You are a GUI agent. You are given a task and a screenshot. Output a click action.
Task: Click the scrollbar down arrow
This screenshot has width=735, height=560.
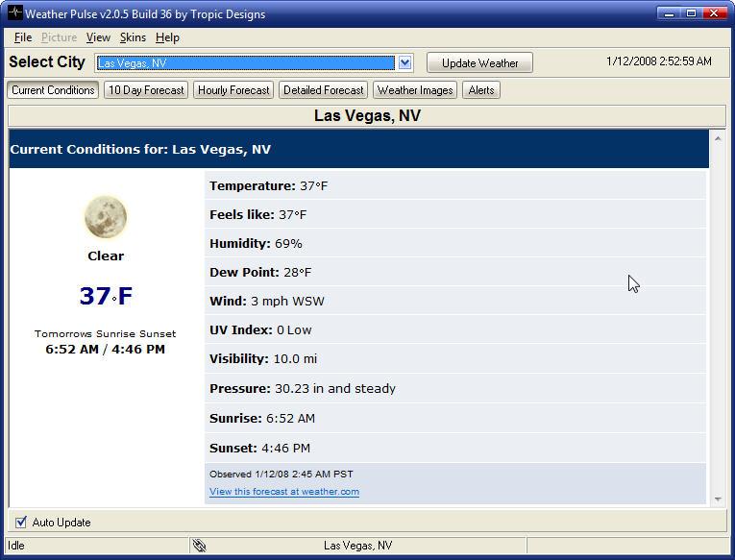pos(718,499)
